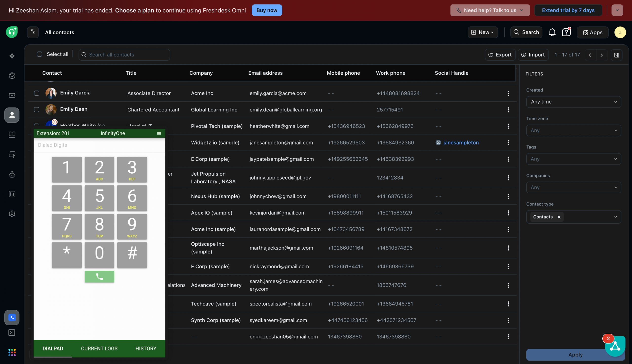This screenshot has width=632, height=364.
Task: Open the contacts view filter tree icon
Action: (33, 32)
